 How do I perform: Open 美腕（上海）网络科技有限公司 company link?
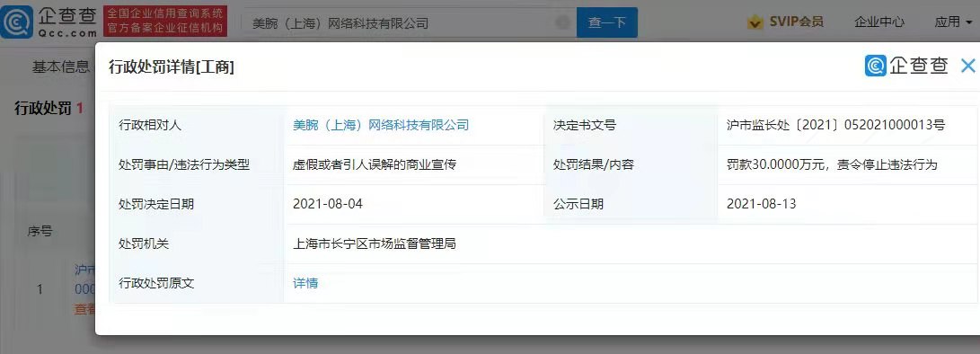click(x=381, y=125)
